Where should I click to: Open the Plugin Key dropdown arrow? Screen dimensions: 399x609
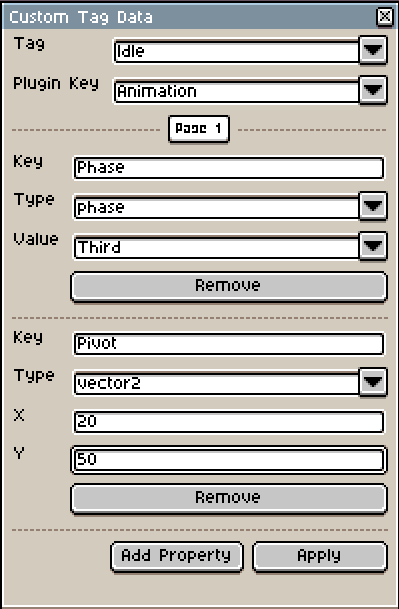pyautogui.click(x=373, y=90)
